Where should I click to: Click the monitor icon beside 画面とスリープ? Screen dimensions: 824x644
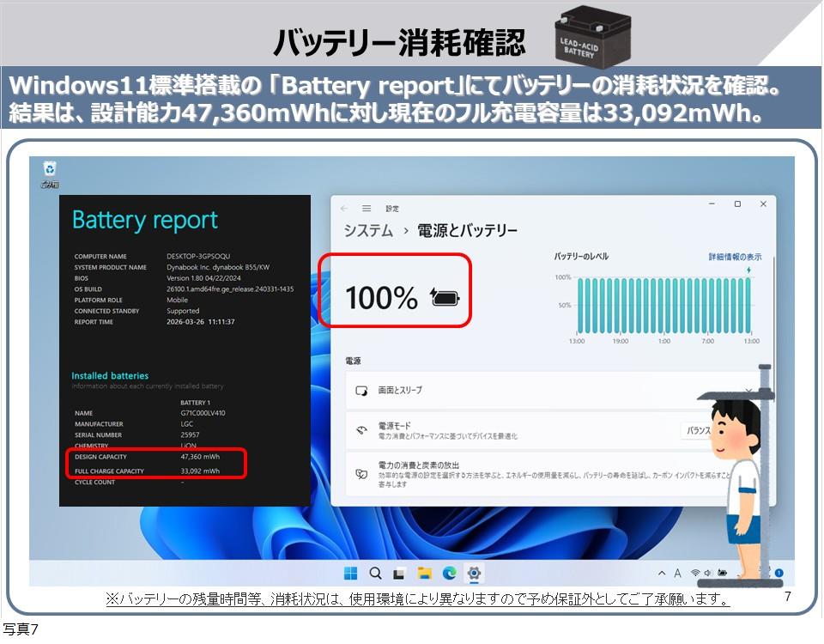[360, 390]
